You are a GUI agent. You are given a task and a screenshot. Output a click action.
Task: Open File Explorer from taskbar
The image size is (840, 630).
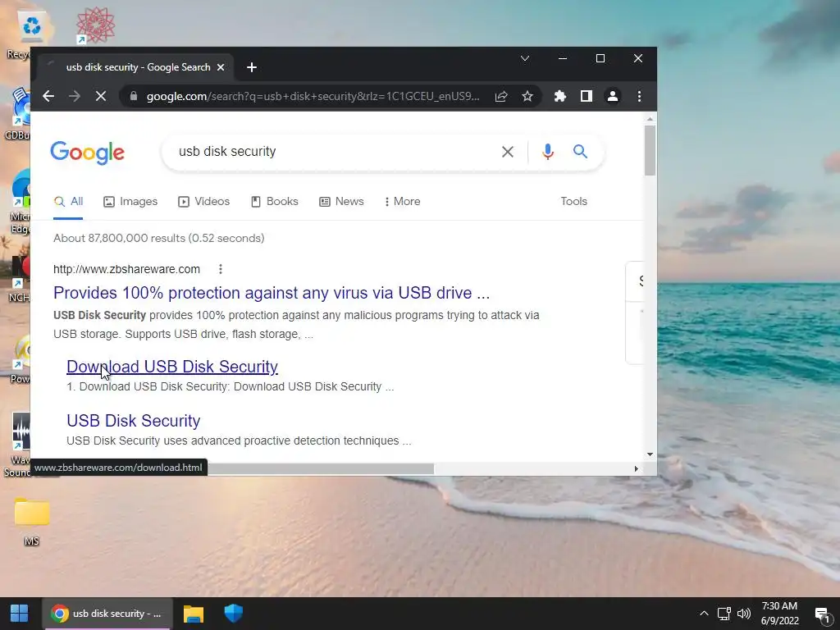(x=194, y=614)
